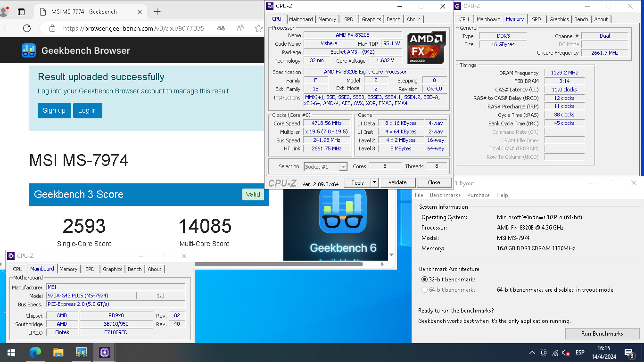Click the ESP input language indicator
The height and width of the screenshot is (362, 644).
[580, 353]
